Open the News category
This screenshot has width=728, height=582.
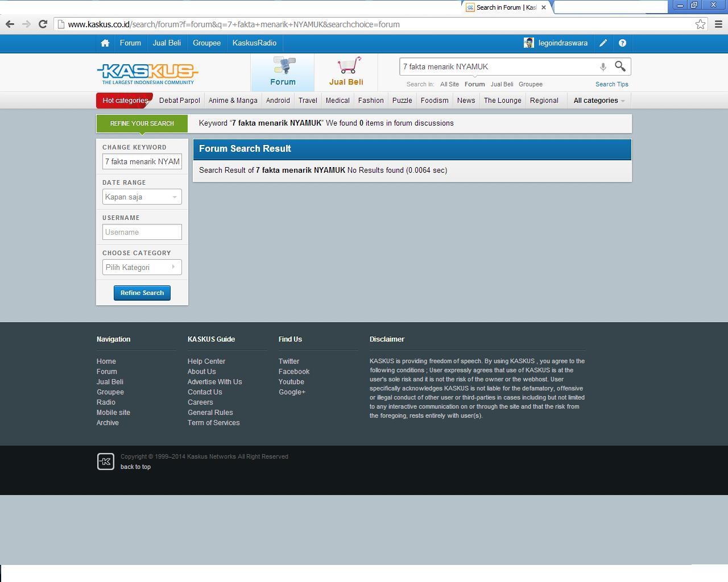[466, 101]
